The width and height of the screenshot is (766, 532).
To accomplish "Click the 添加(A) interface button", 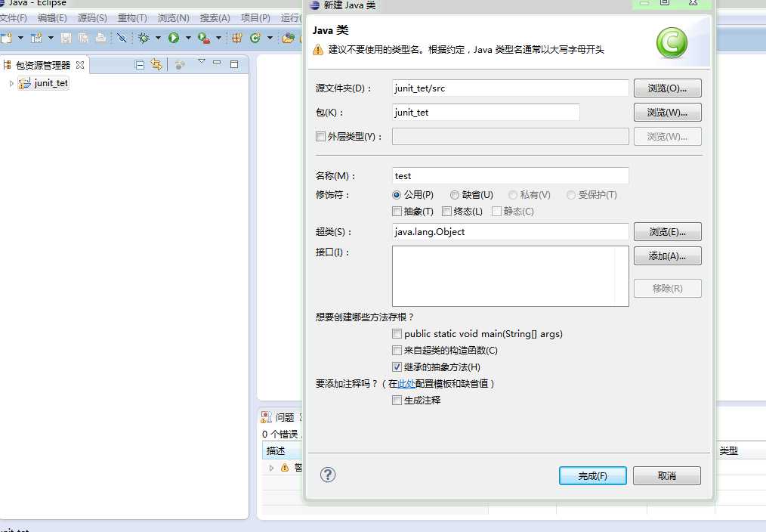I will 667,256.
